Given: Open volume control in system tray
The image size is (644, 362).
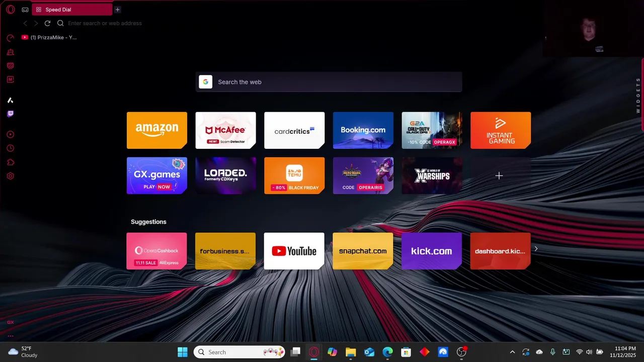Looking at the screenshot, I should click(589, 352).
